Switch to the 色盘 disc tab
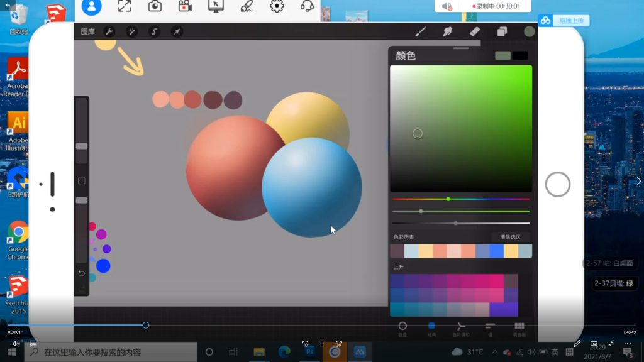 click(402, 327)
